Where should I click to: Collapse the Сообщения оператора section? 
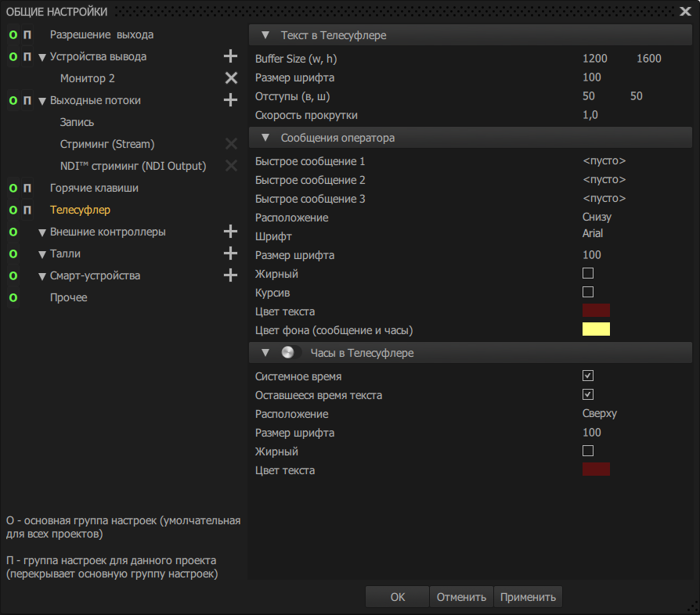[x=265, y=138]
